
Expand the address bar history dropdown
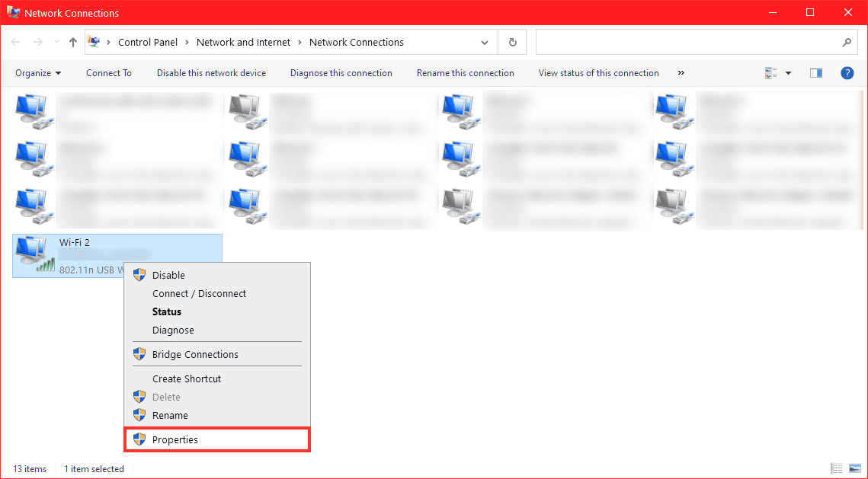point(485,43)
